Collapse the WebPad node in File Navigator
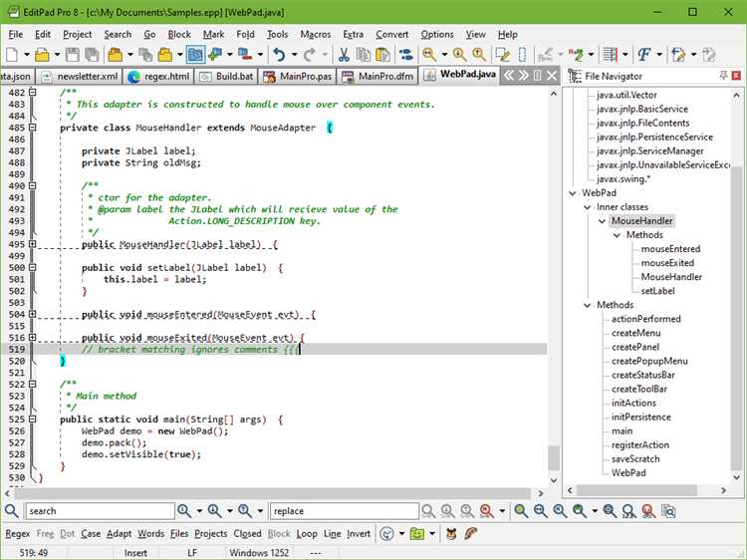Screen dimensions: 747x560 coord(573,193)
